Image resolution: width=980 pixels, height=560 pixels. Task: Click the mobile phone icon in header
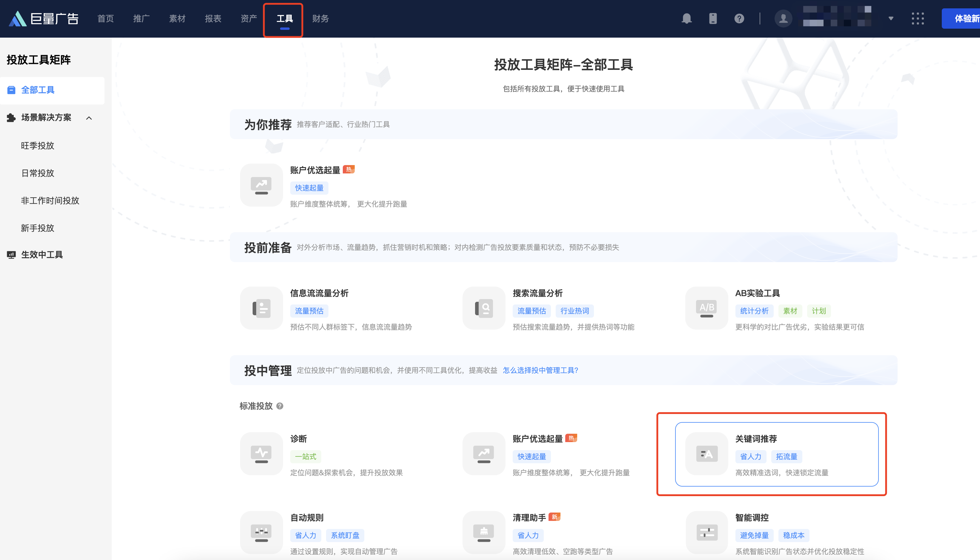(713, 19)
